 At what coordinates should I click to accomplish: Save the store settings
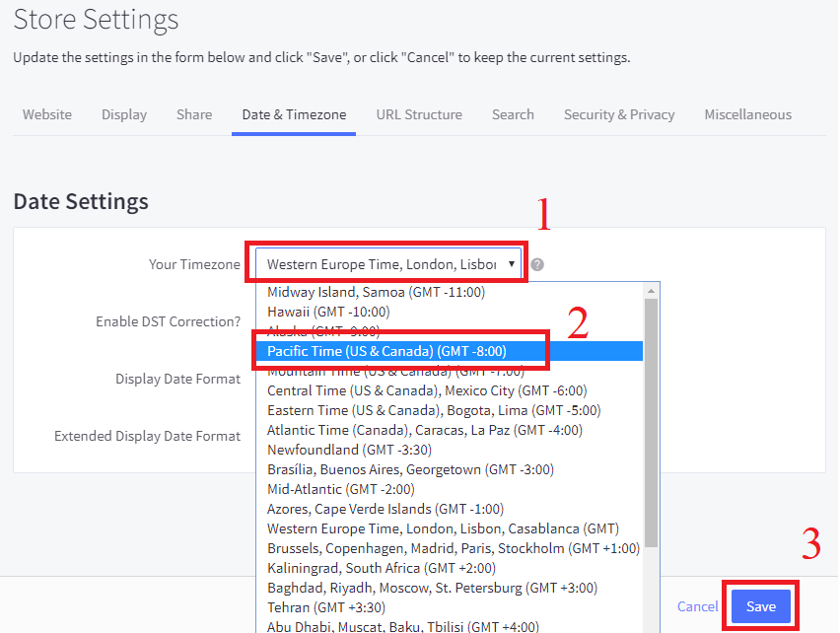coord(761,606)
